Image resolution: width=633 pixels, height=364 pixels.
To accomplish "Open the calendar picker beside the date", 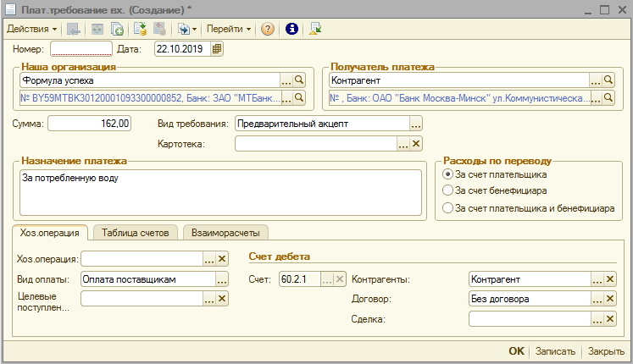I will coord(217,49).
